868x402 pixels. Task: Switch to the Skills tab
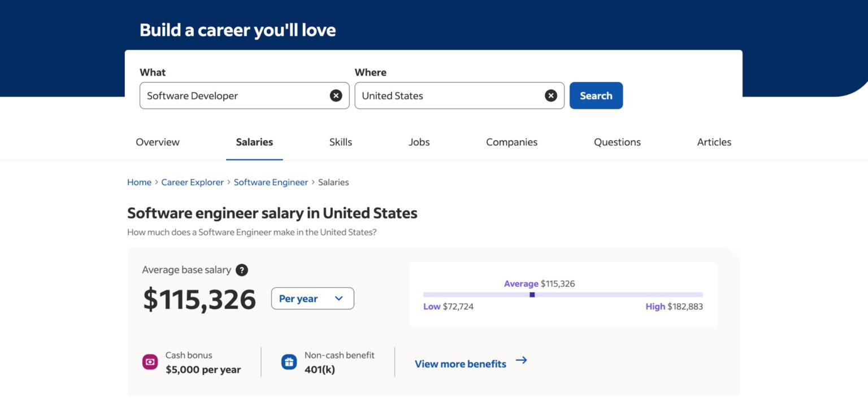click(x=340, y=142)
